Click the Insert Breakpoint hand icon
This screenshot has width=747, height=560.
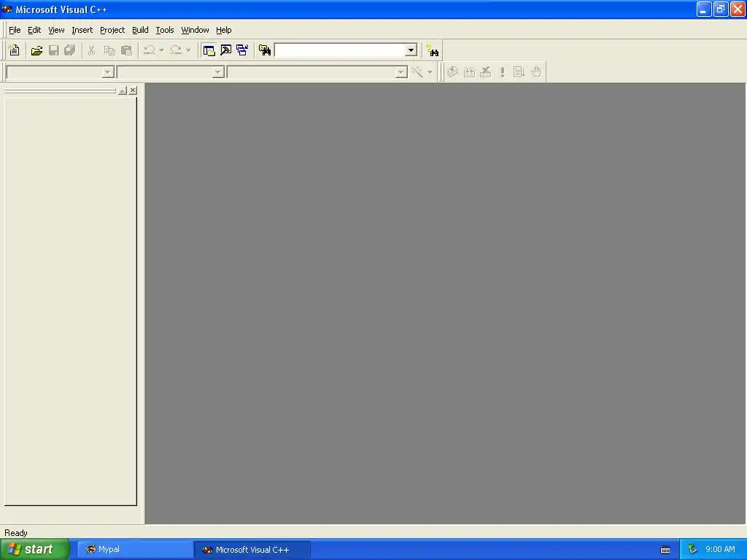(536, 72)
